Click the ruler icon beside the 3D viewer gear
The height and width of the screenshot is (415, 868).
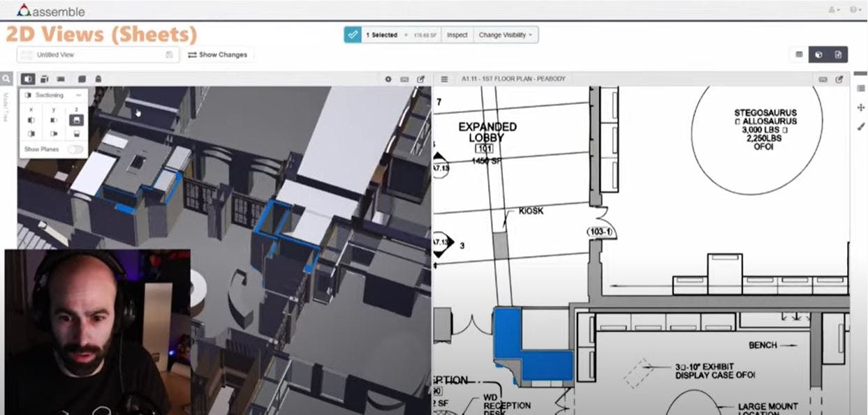tap(404, 80)
